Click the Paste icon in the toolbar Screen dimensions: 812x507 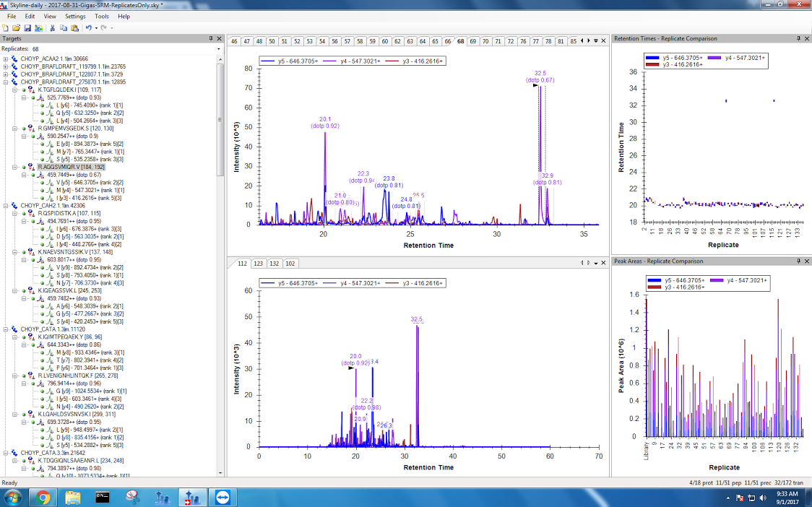[74, 27]
